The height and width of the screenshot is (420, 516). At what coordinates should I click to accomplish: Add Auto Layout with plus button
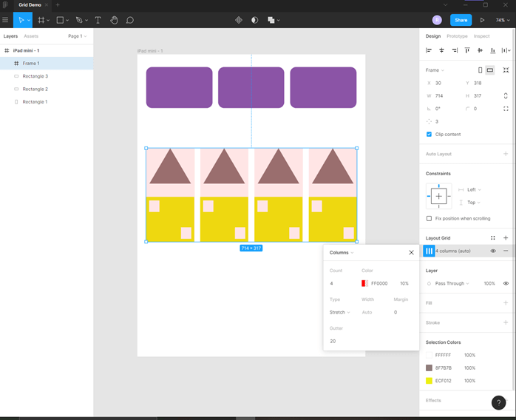tap(506, 154)
